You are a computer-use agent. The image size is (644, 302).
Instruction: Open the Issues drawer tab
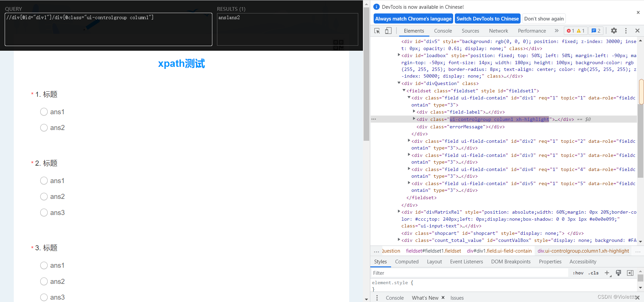coord(457,298)
